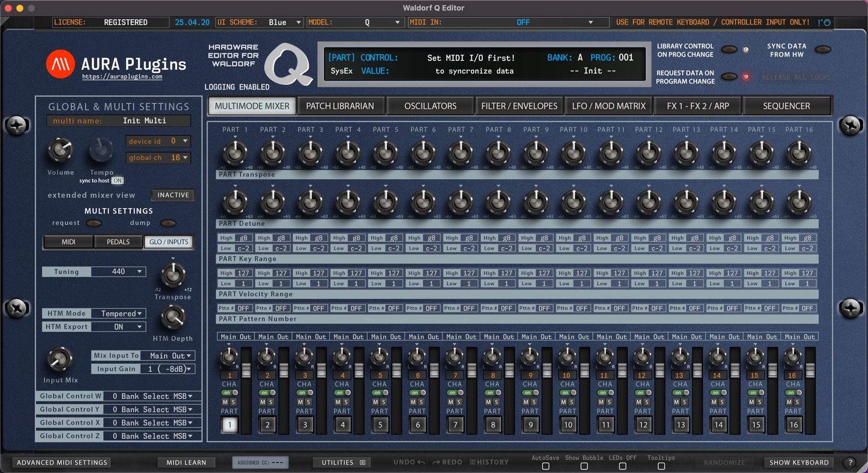Click Part 8 Transpose knob

coord(498,153)
